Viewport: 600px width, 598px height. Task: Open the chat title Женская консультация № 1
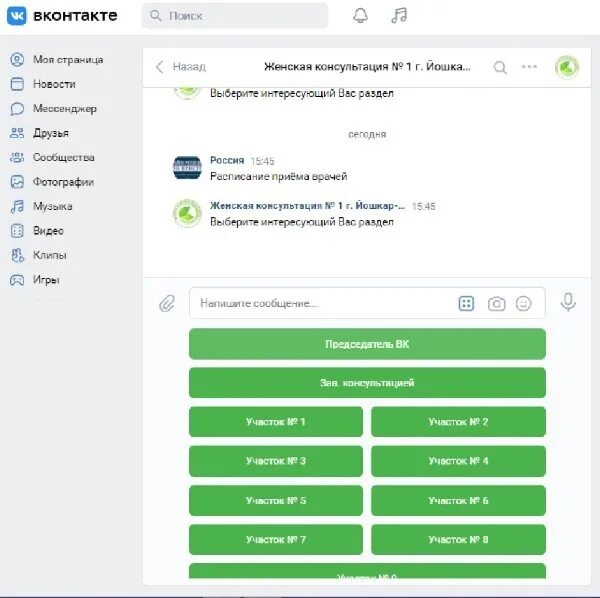click(x=367, y=67)
